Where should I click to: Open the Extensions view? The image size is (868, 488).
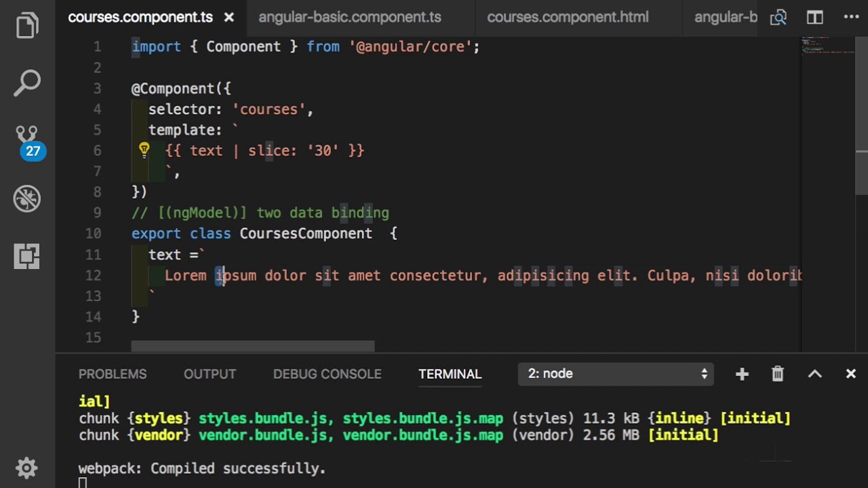coord(27,256)
